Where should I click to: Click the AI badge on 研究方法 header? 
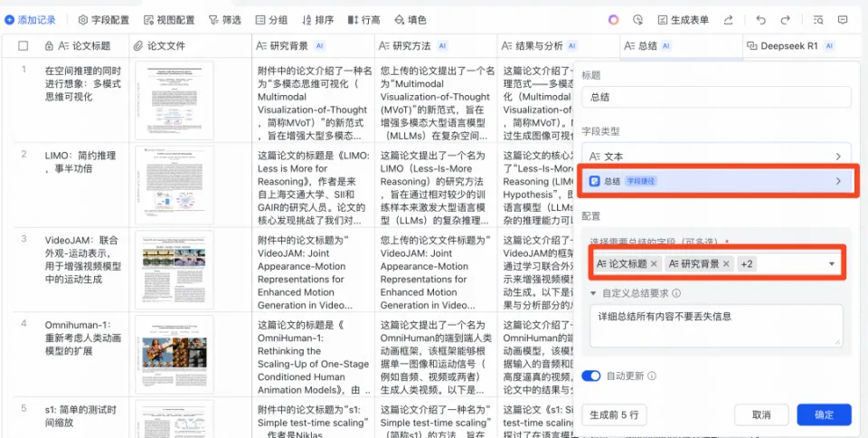[x=442, y=46]
